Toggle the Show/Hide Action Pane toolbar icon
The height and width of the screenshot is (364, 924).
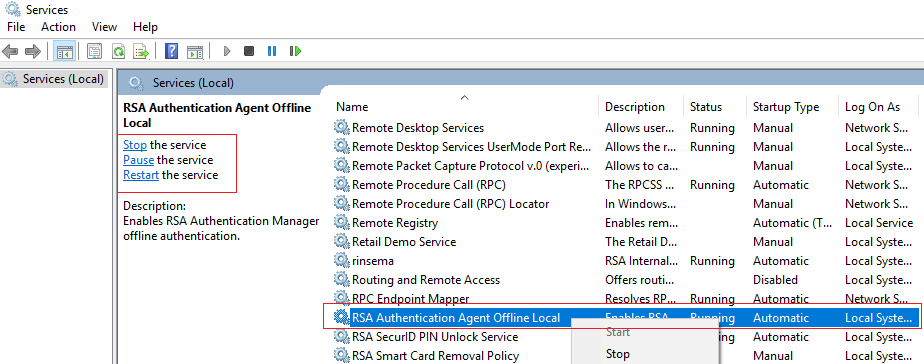(x=195, y=52)
